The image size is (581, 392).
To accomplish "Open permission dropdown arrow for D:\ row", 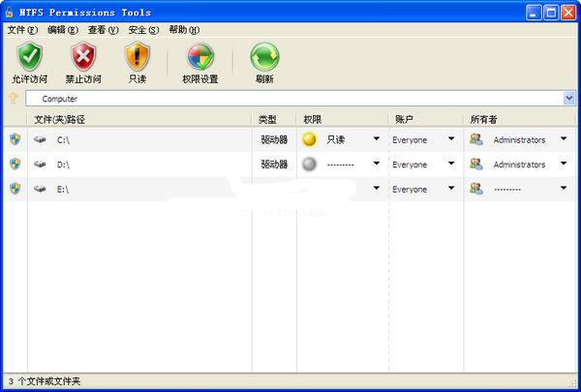I will point(377,163).
